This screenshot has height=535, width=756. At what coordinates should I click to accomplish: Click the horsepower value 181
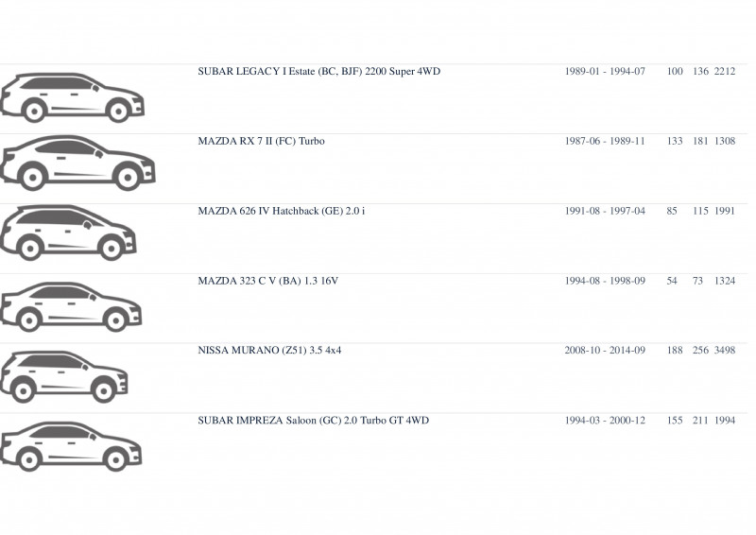[x=700, y=142]
